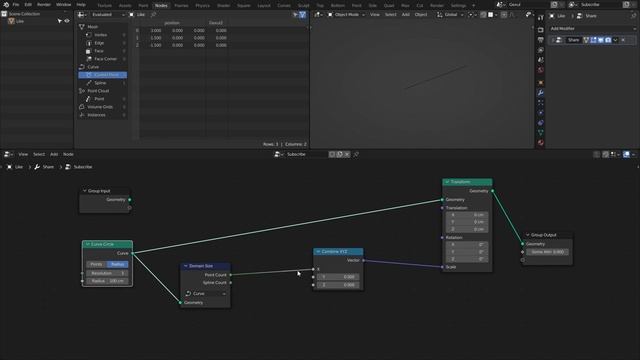The height and width of the screenshot is (360, 640).
Task: Toggle spreadsheet selected-only filter
Action: (295, 15)
